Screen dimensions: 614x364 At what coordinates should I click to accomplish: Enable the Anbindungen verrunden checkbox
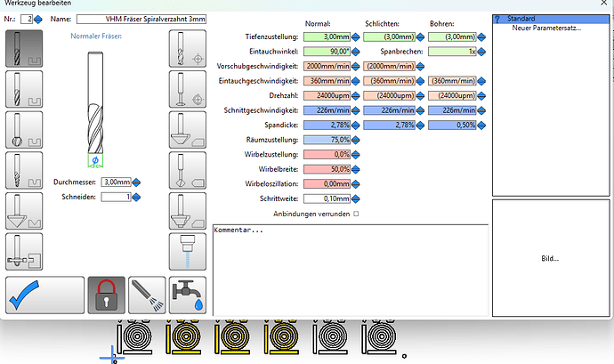(356, 214)
